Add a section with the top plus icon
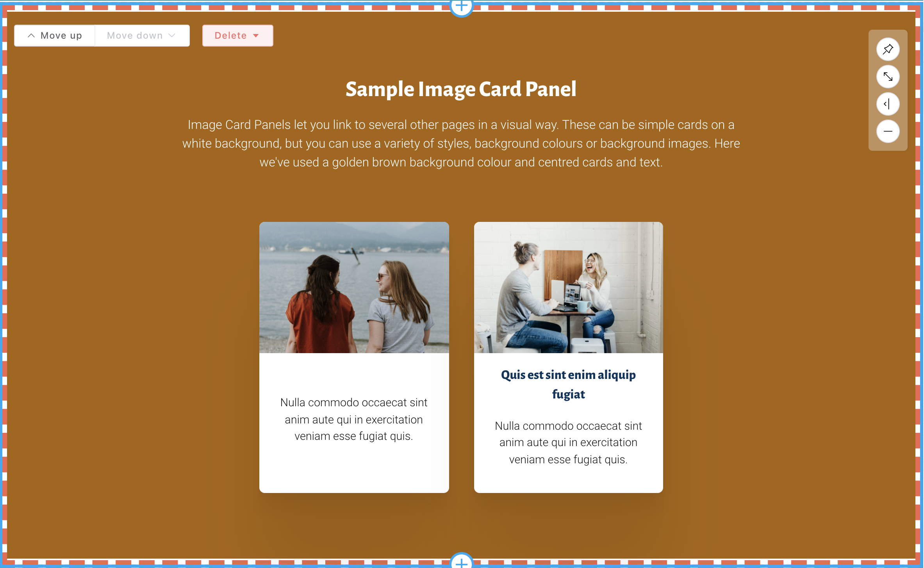 coord(462,6)
